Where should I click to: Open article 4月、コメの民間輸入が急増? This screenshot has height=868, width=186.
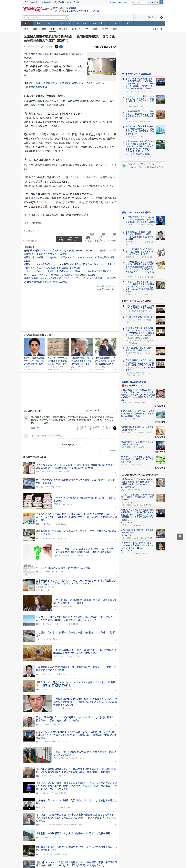coord(63,568)
